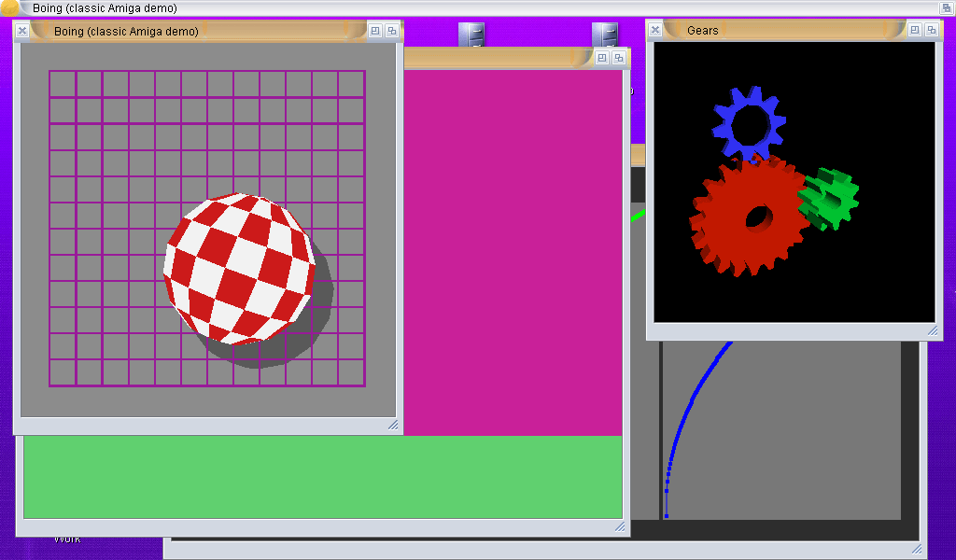Click the Gears window zoom gadget

(x=915, y=30)
